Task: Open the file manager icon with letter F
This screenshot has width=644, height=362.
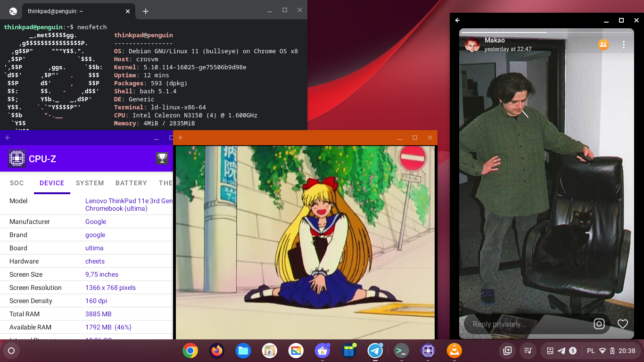Action: 270,351
